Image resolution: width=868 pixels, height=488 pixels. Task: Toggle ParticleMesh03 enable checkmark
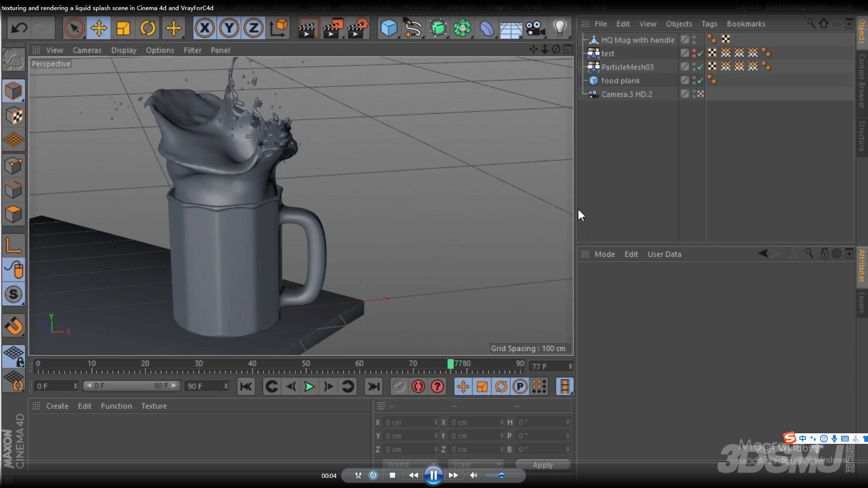(700, 67)
